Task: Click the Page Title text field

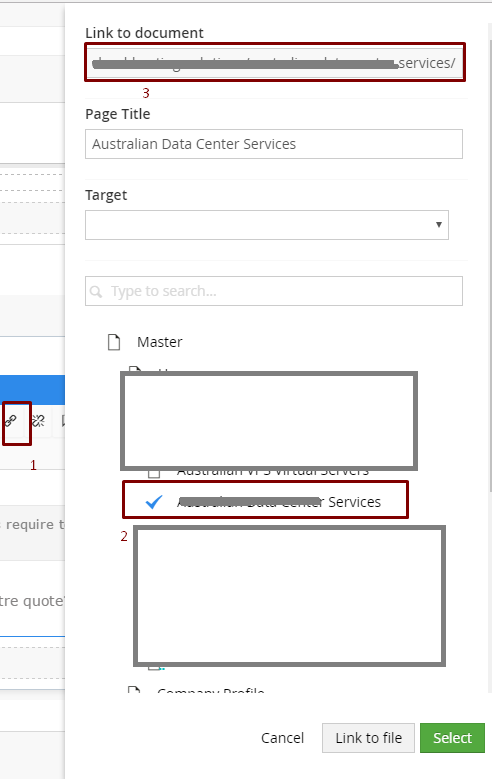Action: click(x=274, y=144)
